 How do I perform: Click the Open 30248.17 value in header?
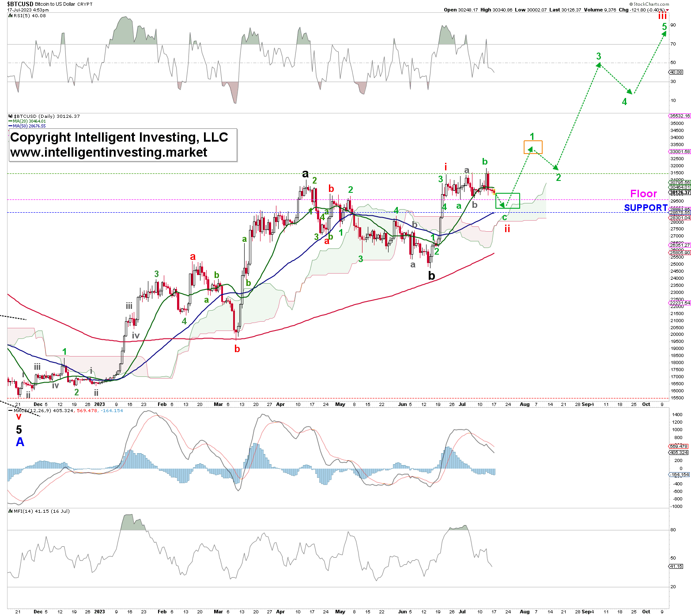tap(461, 10)
